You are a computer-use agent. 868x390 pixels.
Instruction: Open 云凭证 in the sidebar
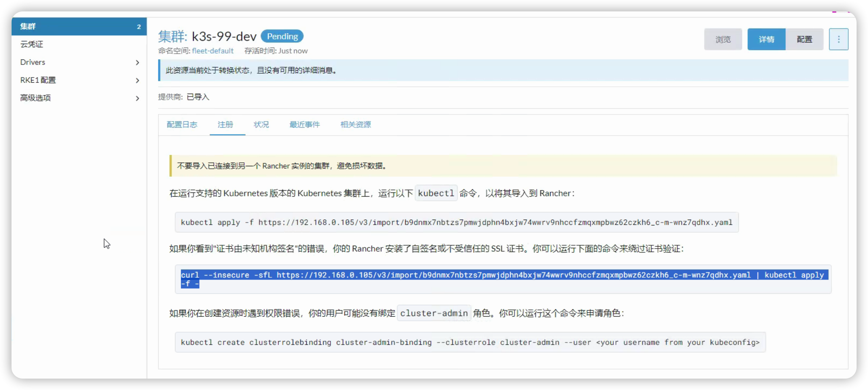point(32,44)
